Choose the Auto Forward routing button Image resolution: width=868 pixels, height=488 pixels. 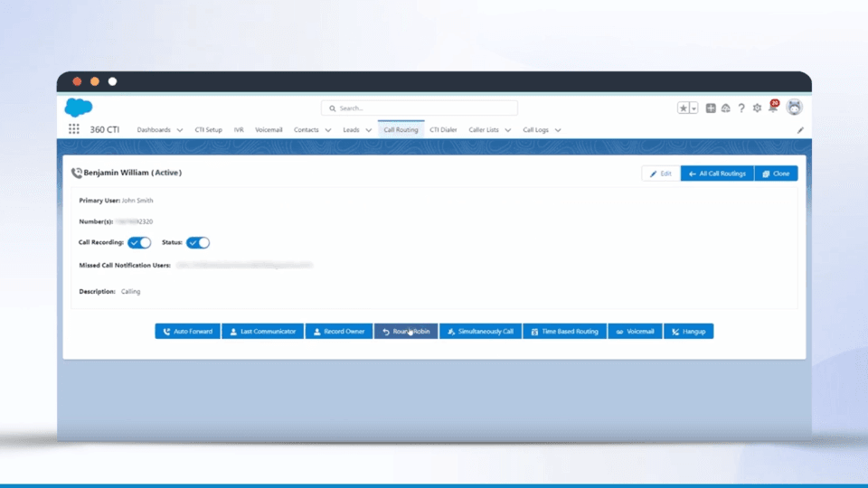coord(188,332)
